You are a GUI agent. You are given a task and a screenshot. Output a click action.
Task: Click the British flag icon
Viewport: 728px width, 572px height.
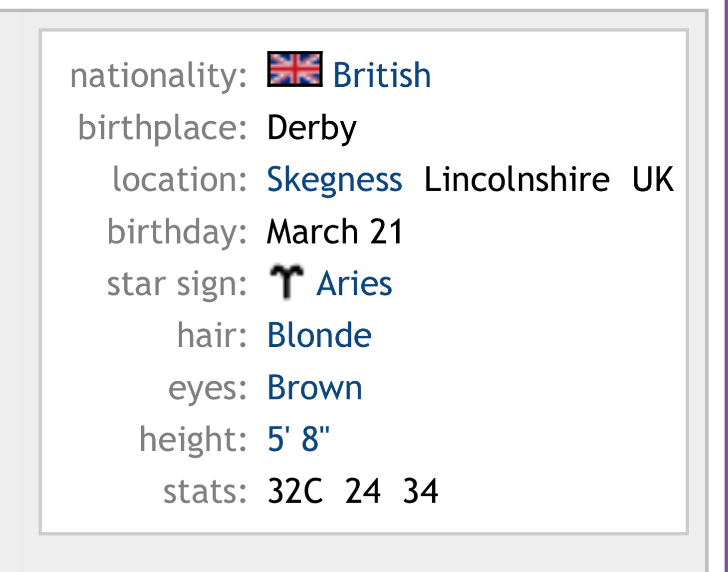click(295, 69)
